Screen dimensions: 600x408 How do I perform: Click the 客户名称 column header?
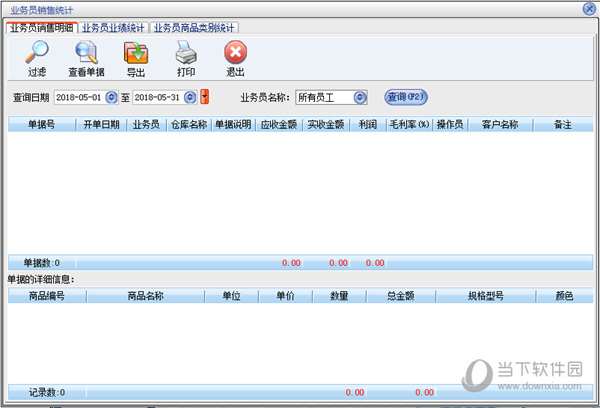tap(500, 124)
